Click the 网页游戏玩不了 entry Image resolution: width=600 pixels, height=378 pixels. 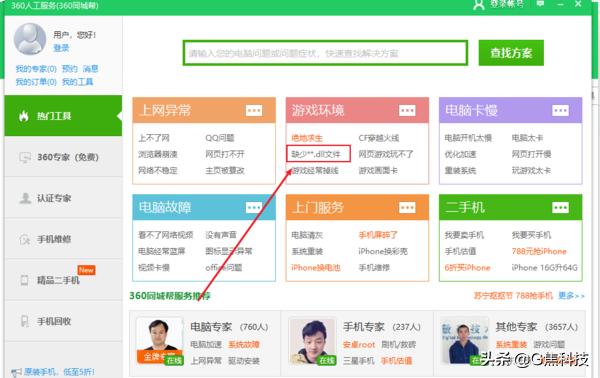pyautogui.click(x=386, y=154)
